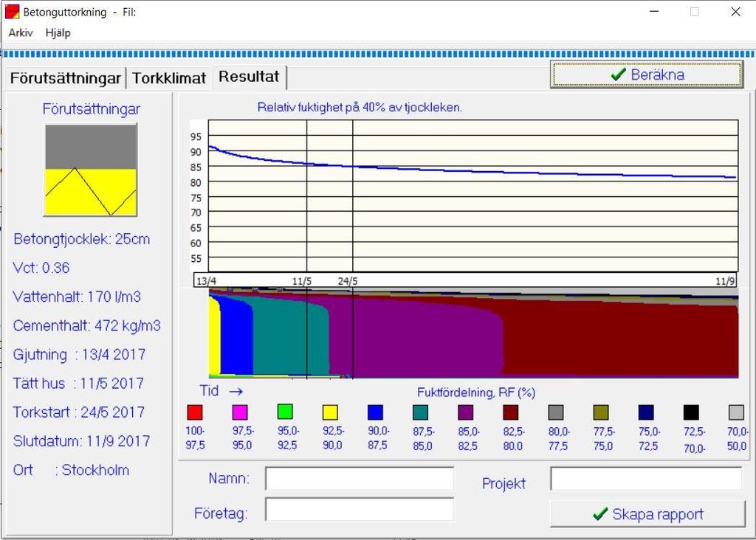Click the black 72,5-70,0 legend swatch
The height and width of the screenshot is (540, 756).
[x=691, y=412]
